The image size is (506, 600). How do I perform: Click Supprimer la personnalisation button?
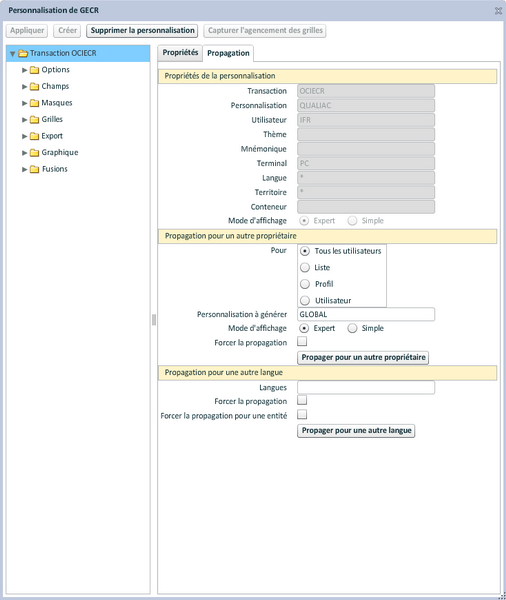tap(142, 31)
